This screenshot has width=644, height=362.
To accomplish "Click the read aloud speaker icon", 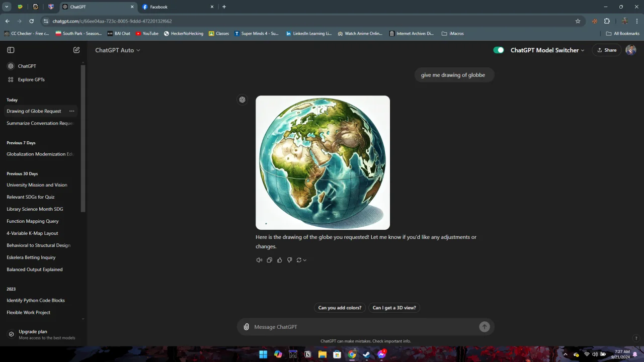I will pyautogui.click(x=259, y=260).
